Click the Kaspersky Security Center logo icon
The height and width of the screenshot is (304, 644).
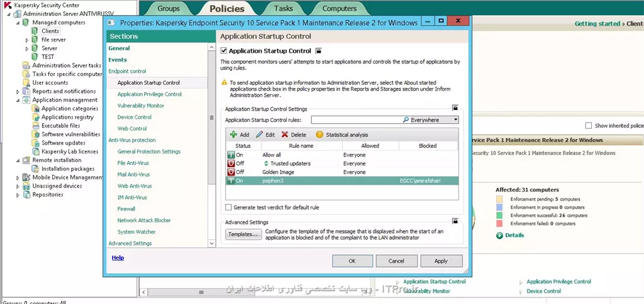[8, 5]
